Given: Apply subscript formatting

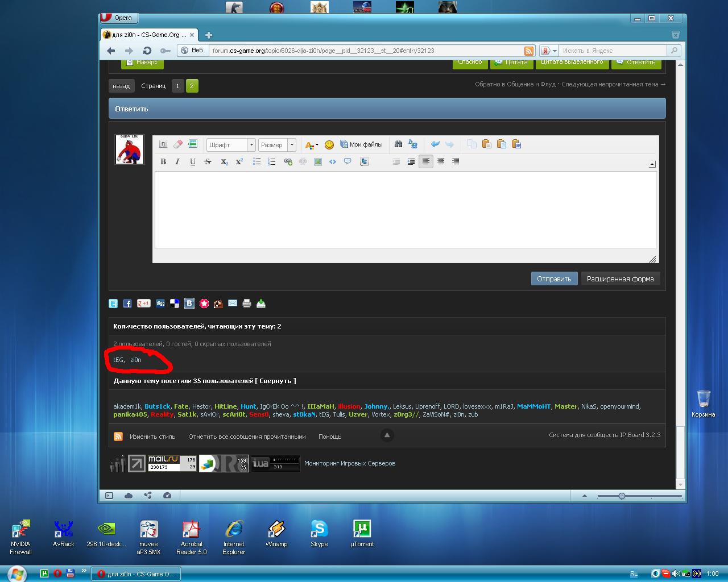Looking at the screenshot, I should pyautogui.click(x=225, y=161).
